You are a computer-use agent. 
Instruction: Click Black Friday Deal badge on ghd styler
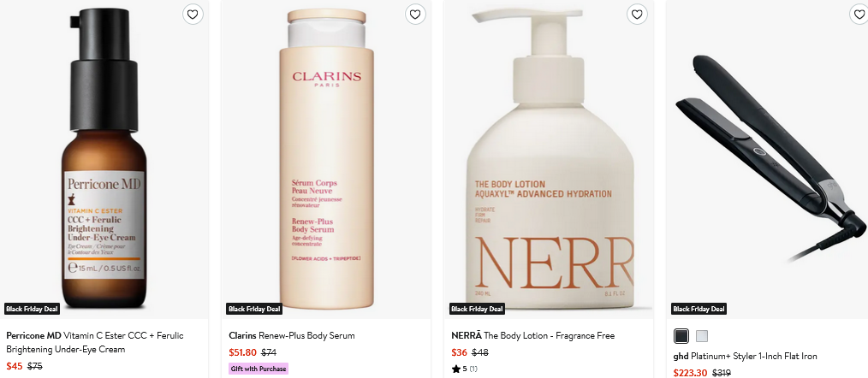click(699, 309)
